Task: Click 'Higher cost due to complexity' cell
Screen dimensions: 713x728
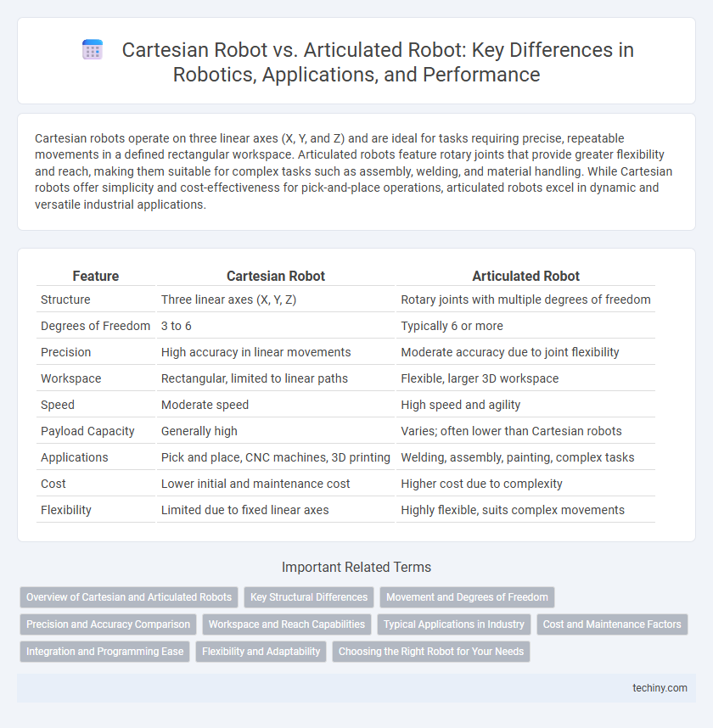Action: click(x=481, y=484)
